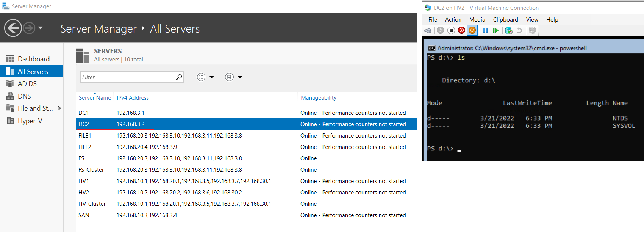Select the FILE2 server row

coord(247,147)
